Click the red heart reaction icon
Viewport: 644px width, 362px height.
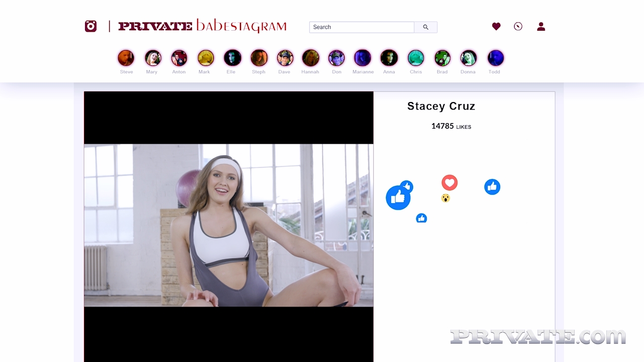449,183
